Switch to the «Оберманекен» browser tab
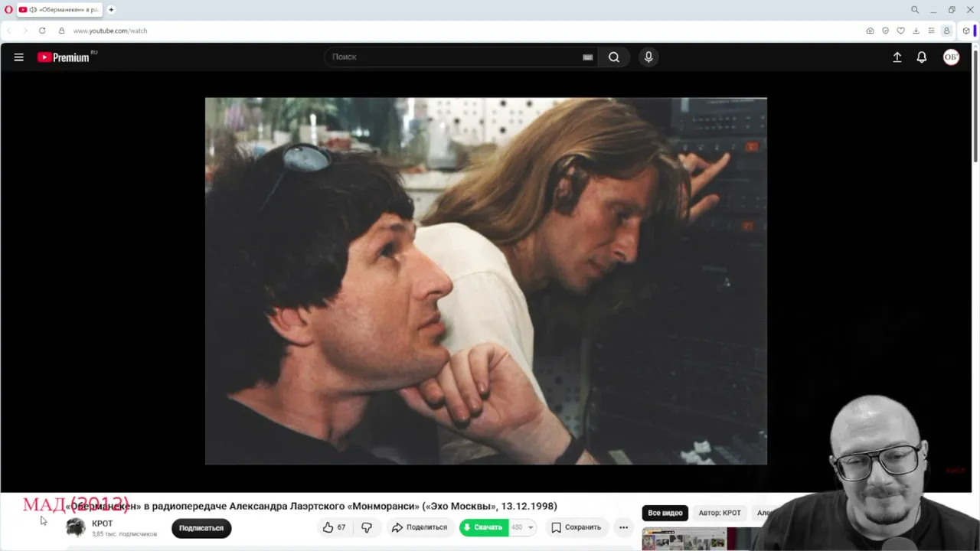980x551 pixels. point(59,10)
